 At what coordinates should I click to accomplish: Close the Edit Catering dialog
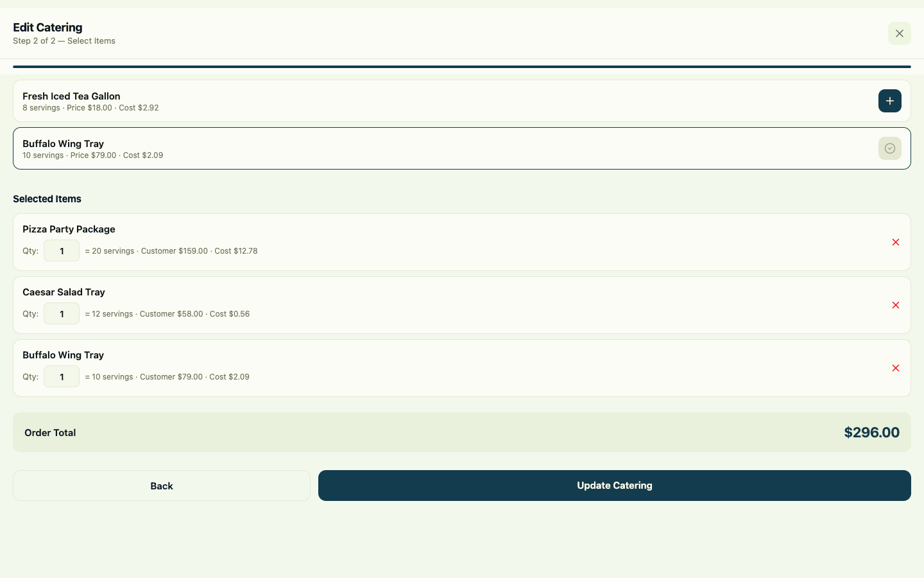pyautogui.click(x=900, y=33)
